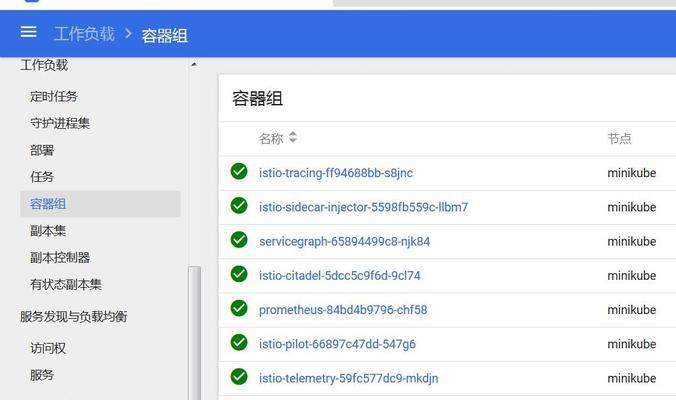Click the breadcrumb chevron after 工作负载
The width and height of the screenshot is (676, 400).
pos(128,33)
